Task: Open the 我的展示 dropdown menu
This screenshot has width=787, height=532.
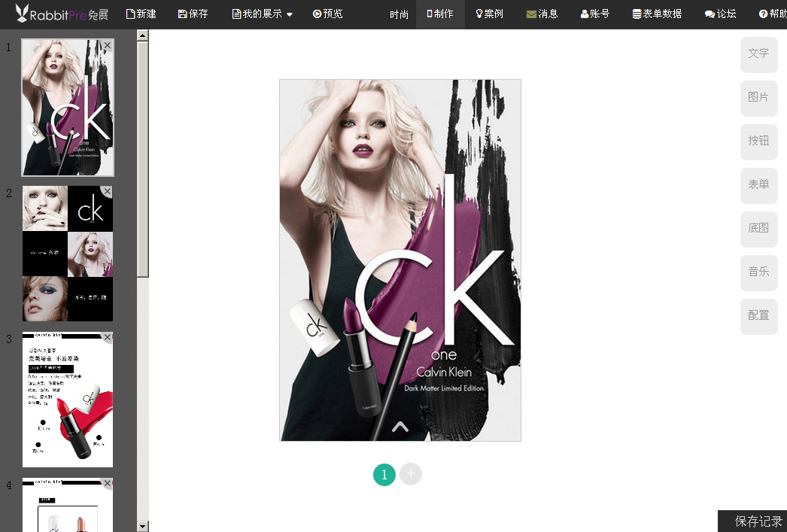Action: 263,14
